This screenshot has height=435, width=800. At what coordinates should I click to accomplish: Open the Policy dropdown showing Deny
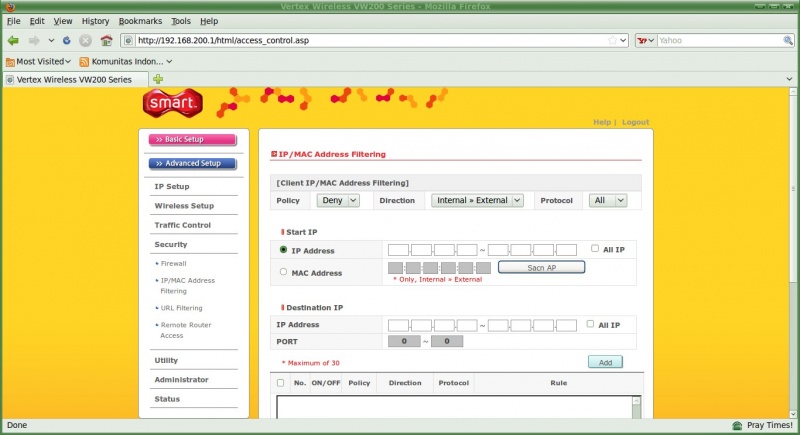(338, 200)
